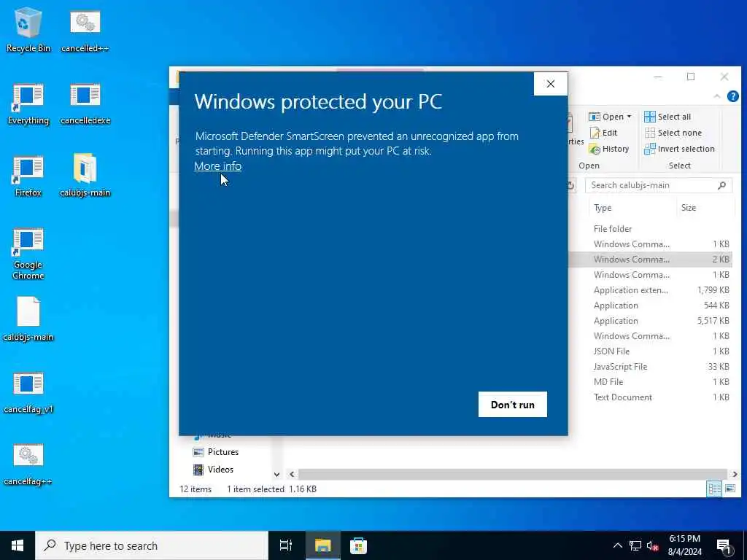This screenshot has width=747, height=560.
Task: Click the More info link
Action: (x=217, y=166)
